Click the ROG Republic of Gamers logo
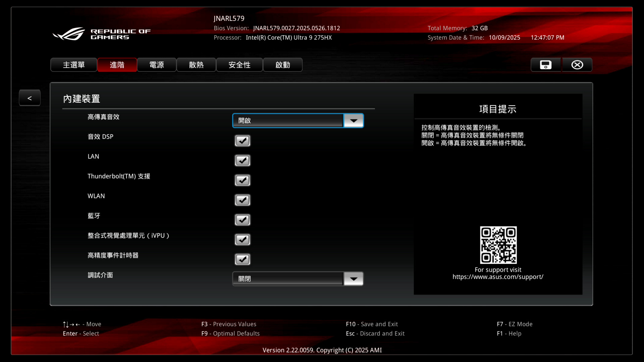This screenshot has width=644, height=362. click(x=102, y=34)
